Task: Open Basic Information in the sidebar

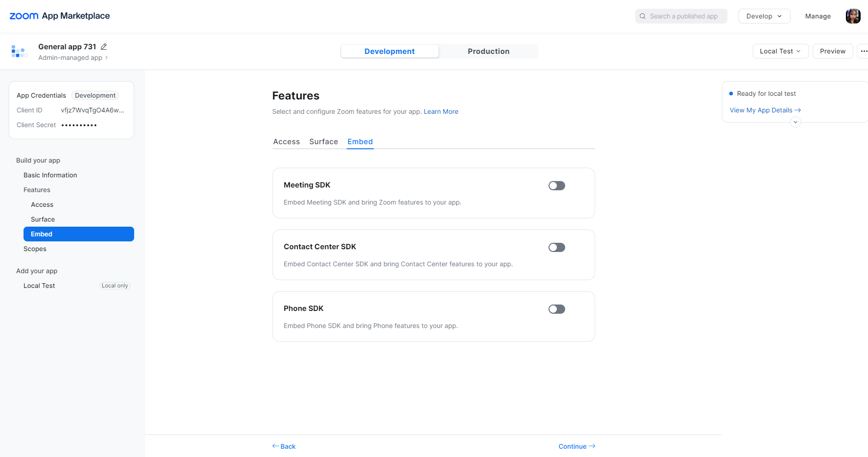Action: pyautogui.click(x=50, y=175)
